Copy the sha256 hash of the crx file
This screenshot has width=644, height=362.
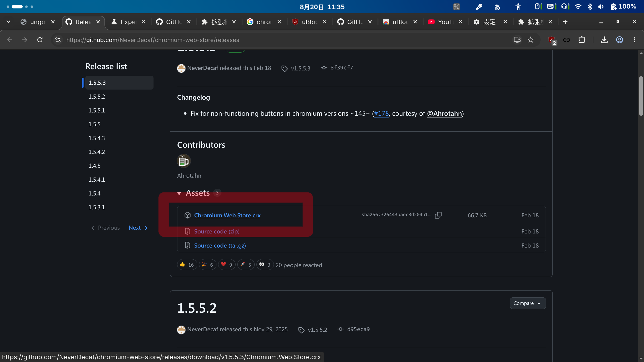[x=438, y=215]
